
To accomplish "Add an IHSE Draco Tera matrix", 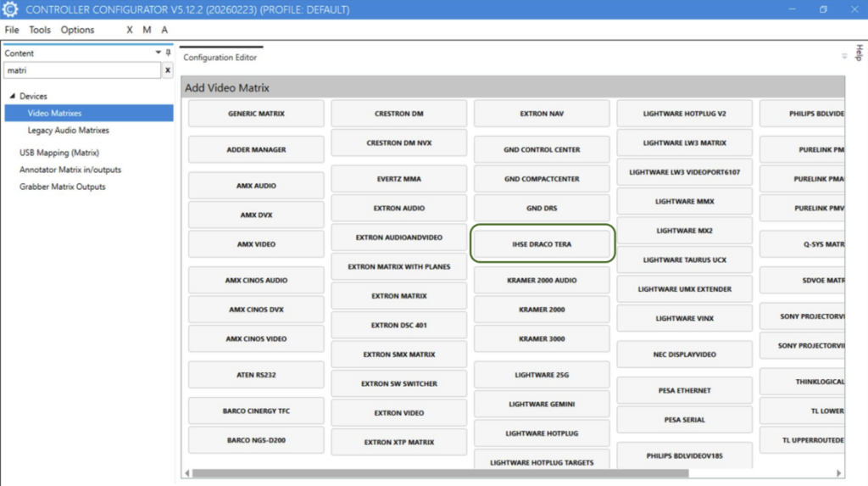I will (x=541, y=244).
